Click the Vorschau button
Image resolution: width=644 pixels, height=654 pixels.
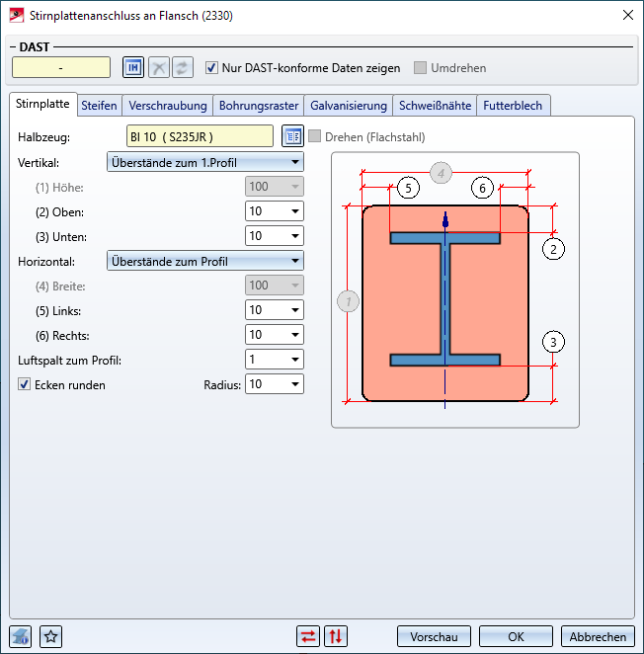point(434,636)
